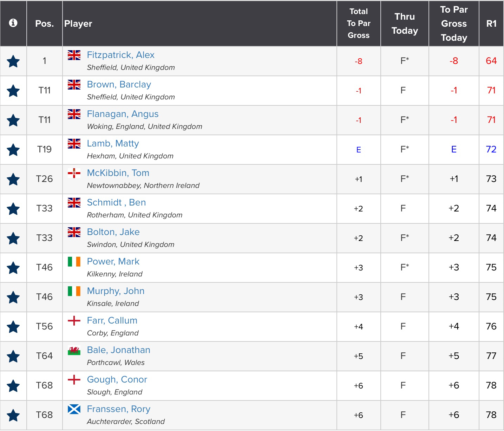
Task: Open Fitzpatrick, Alex player link
Action: [x=120, y=55]
